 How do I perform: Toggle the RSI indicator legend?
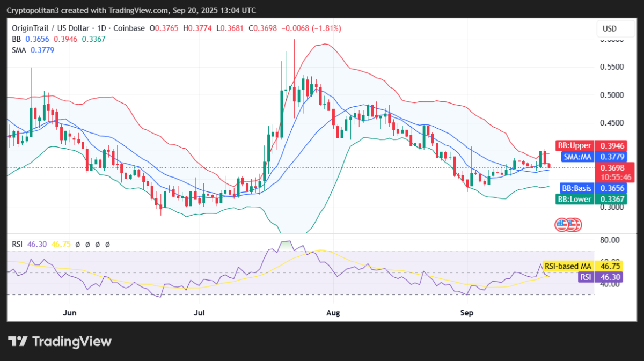18,244
